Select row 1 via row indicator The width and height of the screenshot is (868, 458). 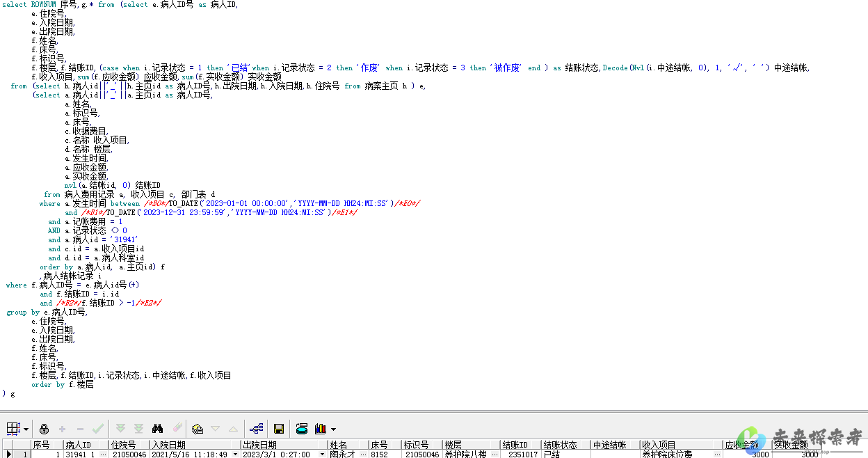click(9, 454)
